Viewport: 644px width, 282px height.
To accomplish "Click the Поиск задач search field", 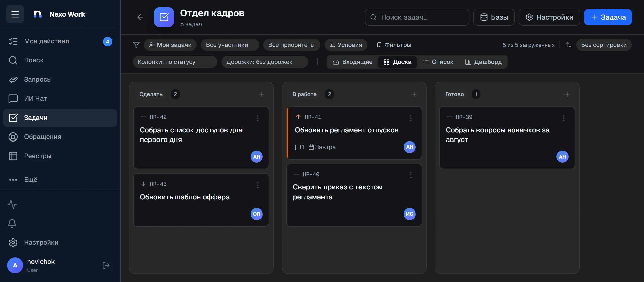I will click(x=417, y=17).
